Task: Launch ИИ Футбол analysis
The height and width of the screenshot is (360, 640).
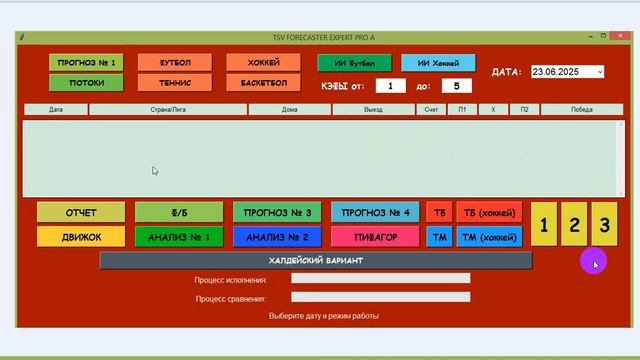Action: click(x=354, y=63)
